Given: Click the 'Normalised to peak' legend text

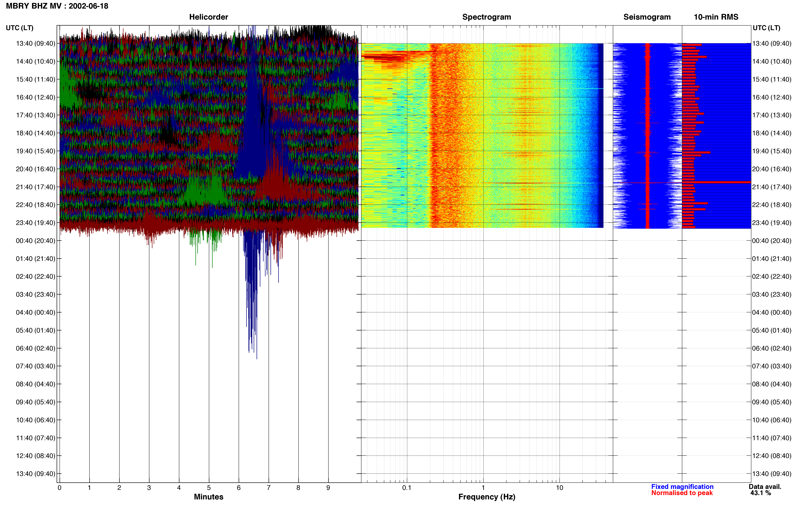Looking at the screenshot, I should [x=682, y=493].
